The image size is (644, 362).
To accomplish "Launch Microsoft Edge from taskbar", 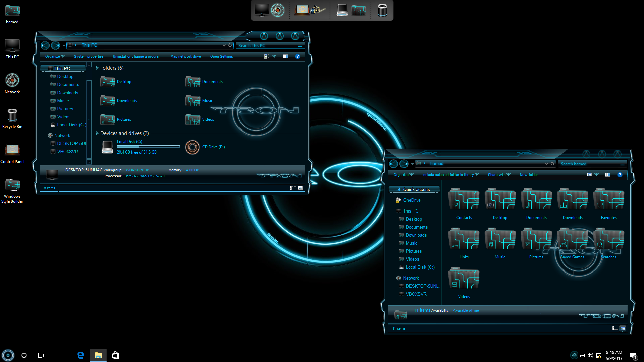I will tap(80, 355).
